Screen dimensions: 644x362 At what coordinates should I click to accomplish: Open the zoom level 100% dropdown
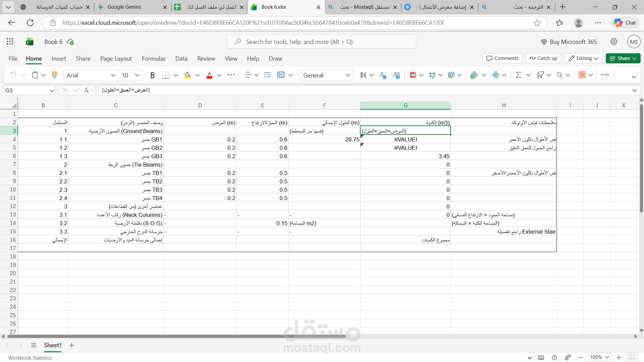tap(600, 358)
